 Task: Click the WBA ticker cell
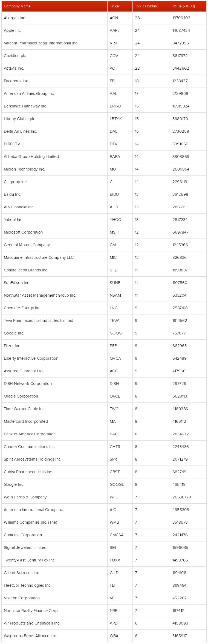[120, 636]
